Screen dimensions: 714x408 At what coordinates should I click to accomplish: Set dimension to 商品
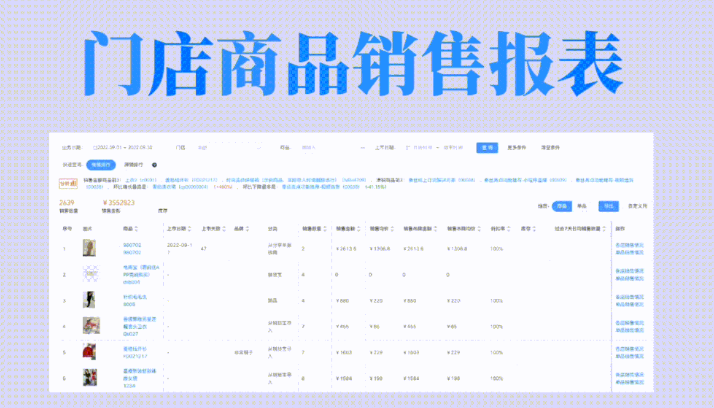click(x=561, y=206)
